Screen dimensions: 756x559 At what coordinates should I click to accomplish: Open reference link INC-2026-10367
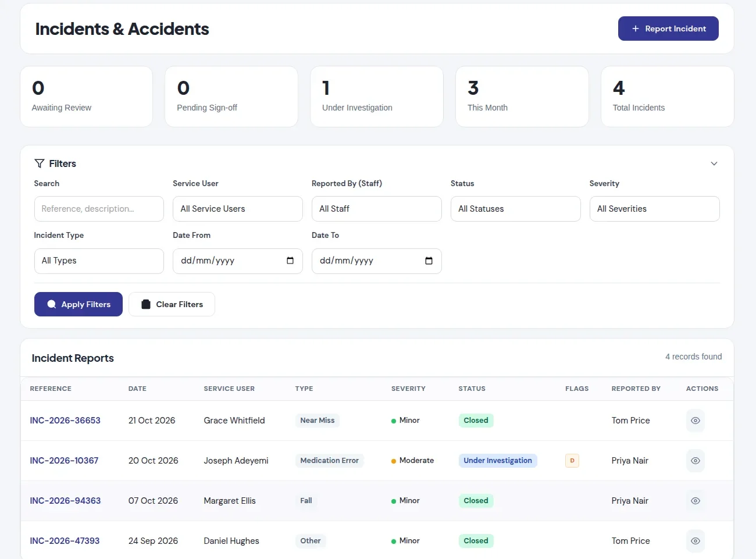coord(64,461)
